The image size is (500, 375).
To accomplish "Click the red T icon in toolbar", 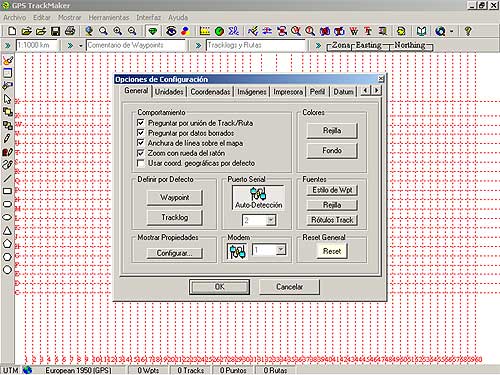I will 368,31.
